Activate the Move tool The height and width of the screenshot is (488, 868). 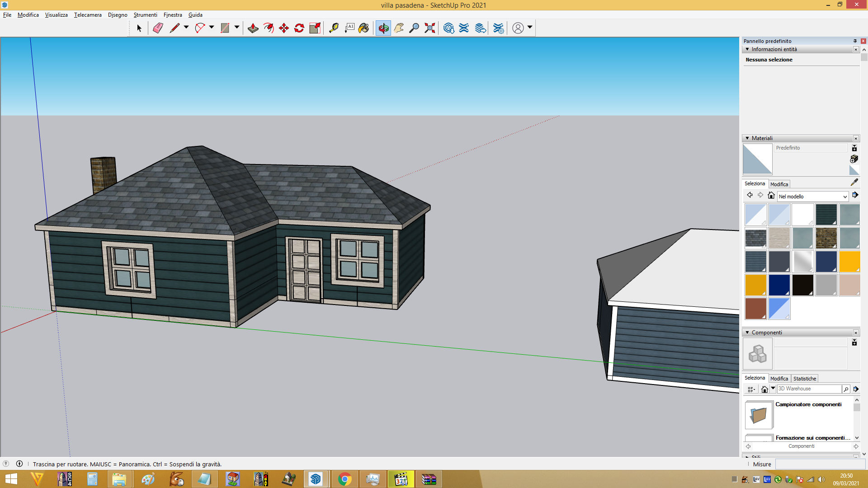[x=284, y=28]
